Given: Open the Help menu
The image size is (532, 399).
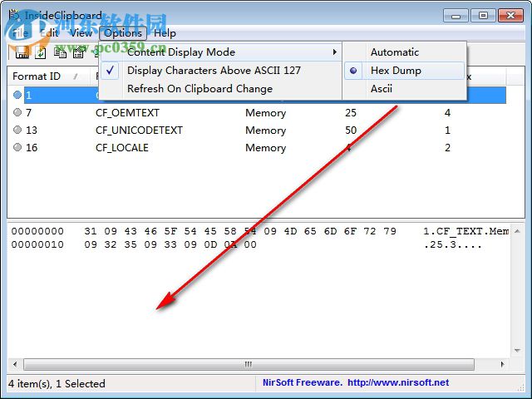Looking at the screenshot, I should point(165,33).
